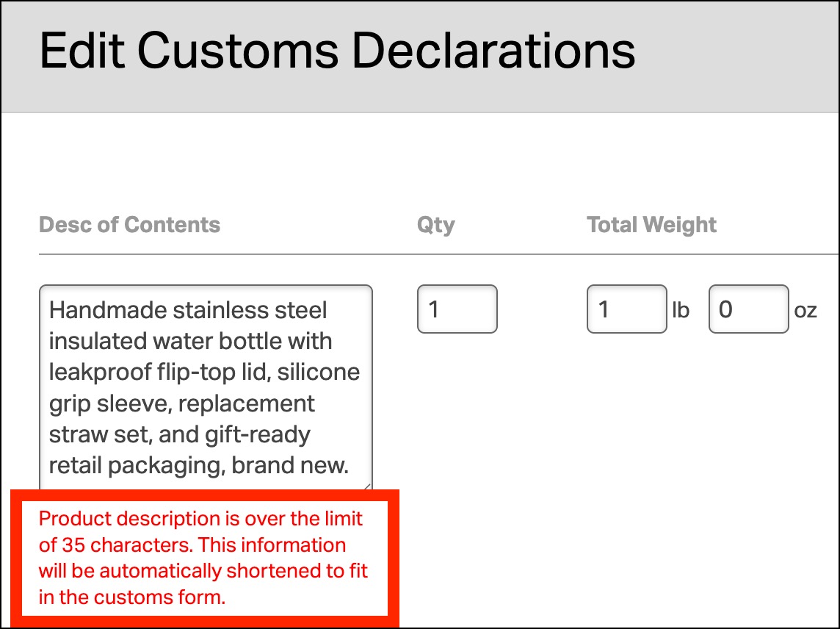The height and width of the screenshot is (629, 840).
Task: Click the Total Weight column header
Action: click(x=651, y=225)
